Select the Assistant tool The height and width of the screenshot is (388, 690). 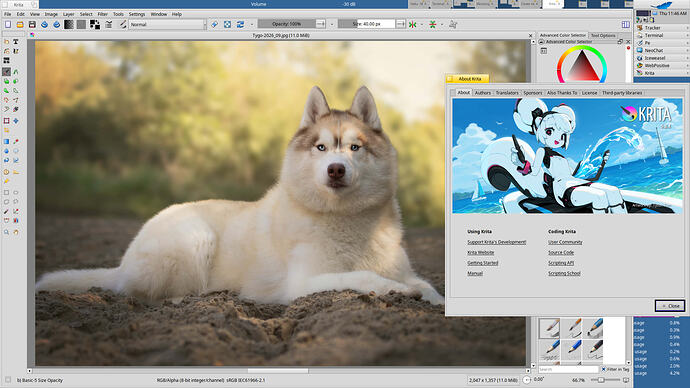click(x=6, y=172)
